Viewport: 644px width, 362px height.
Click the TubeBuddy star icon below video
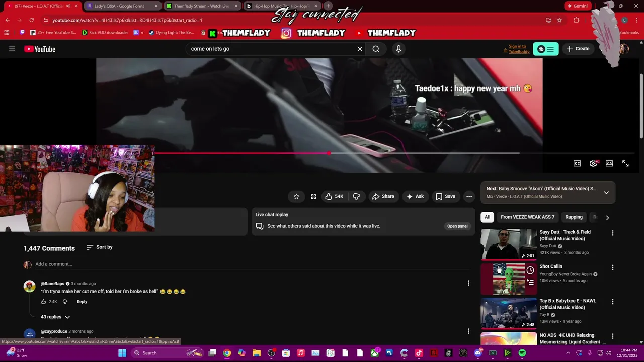click(296, 196)
